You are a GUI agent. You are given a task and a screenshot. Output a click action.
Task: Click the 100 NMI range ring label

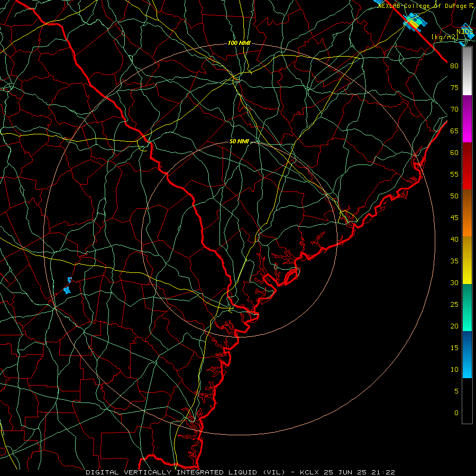(239, 43)
